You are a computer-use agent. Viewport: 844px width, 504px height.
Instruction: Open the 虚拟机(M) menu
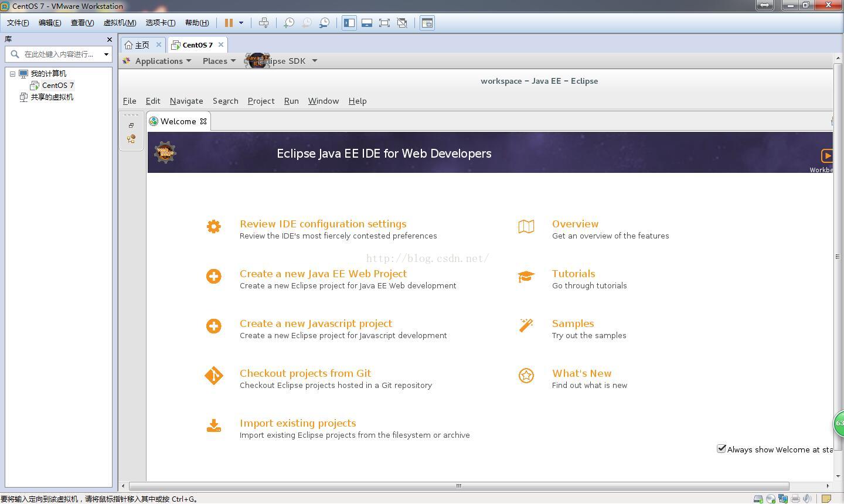click(x=120, y=23)
